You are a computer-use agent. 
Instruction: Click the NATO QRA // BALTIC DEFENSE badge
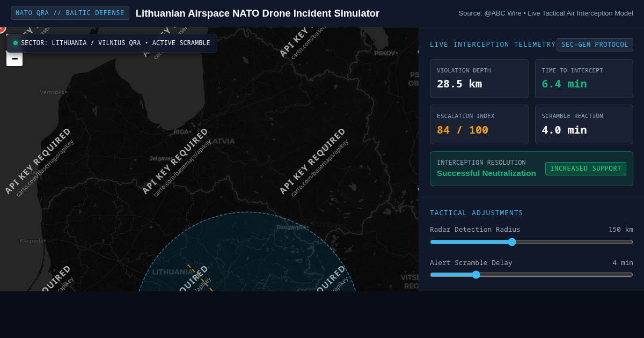70,13
